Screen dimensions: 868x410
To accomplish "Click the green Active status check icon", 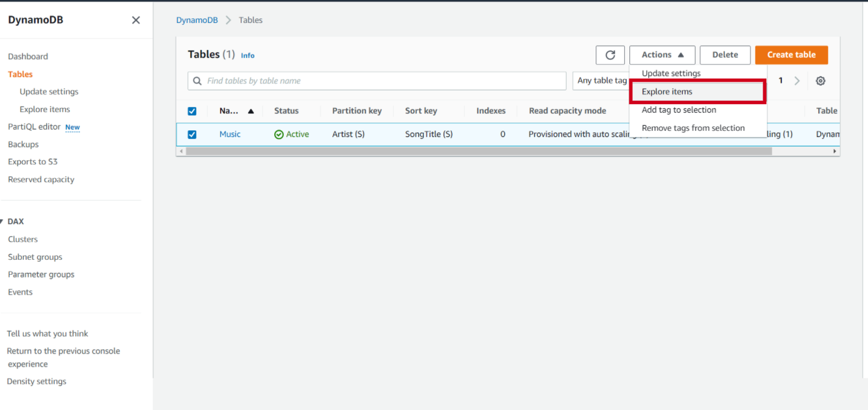I will [x=279, y=135].
